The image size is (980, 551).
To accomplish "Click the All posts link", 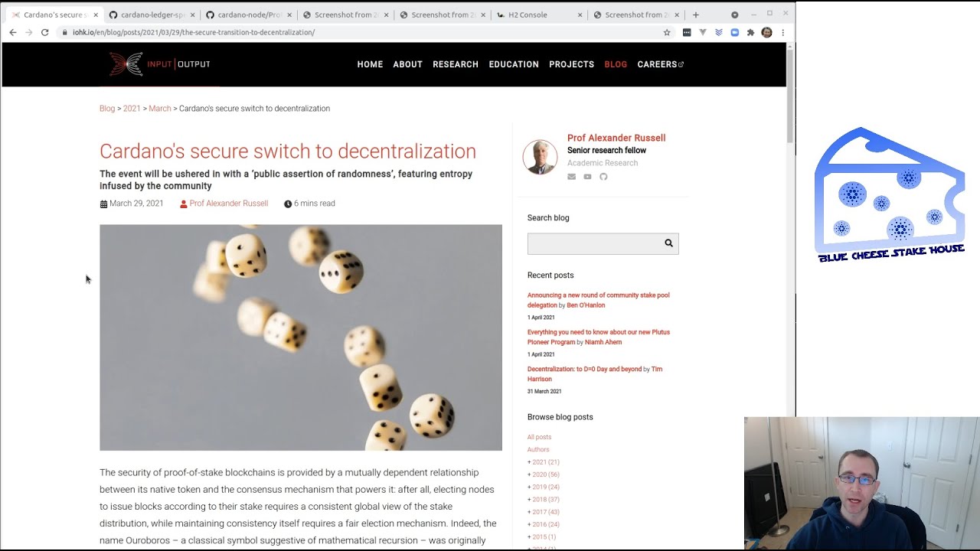I will 539,437.
